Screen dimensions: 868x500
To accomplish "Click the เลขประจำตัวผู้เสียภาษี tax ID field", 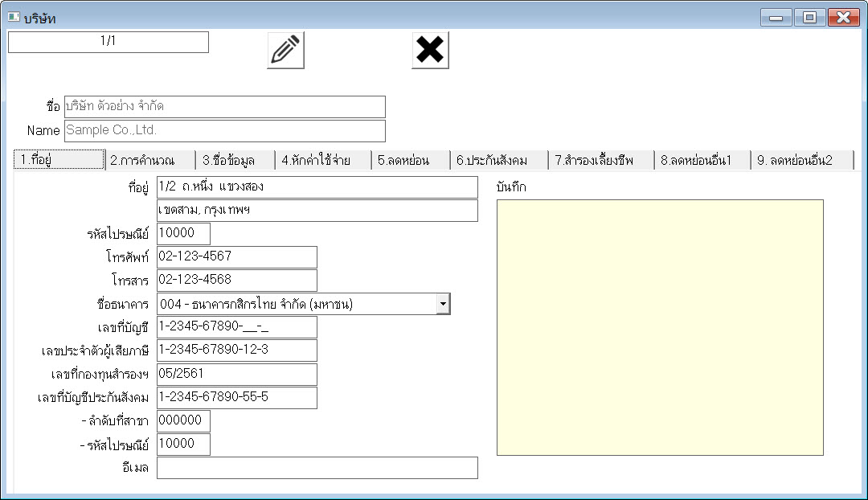I will (x=236, y=350).
